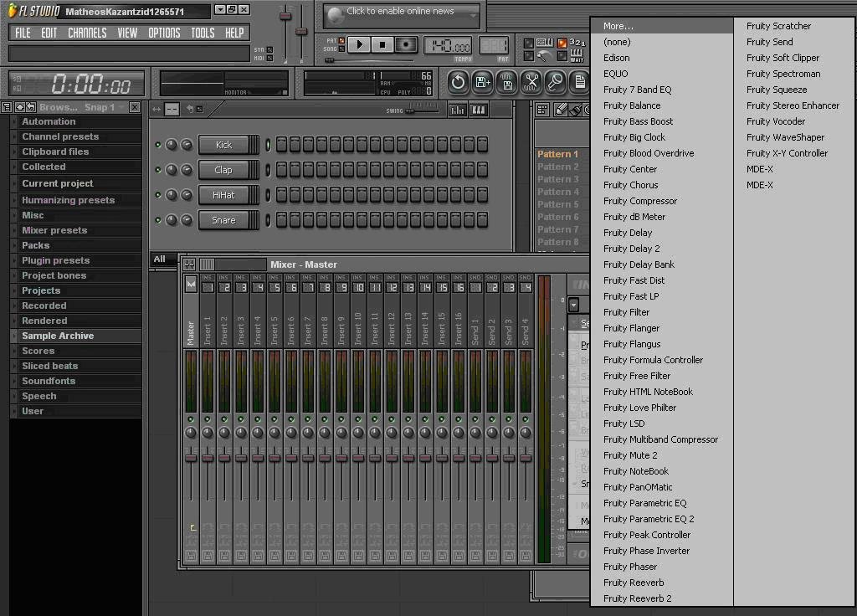
Task: Open the HiHat channel button
Action: click(x=223, y=195)
